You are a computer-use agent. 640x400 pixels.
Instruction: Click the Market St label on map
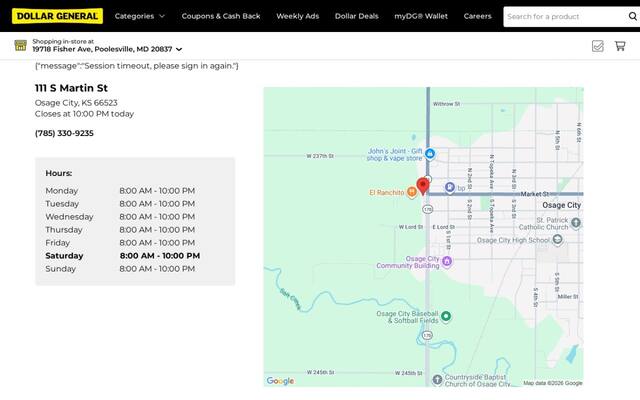coord(535,194)
